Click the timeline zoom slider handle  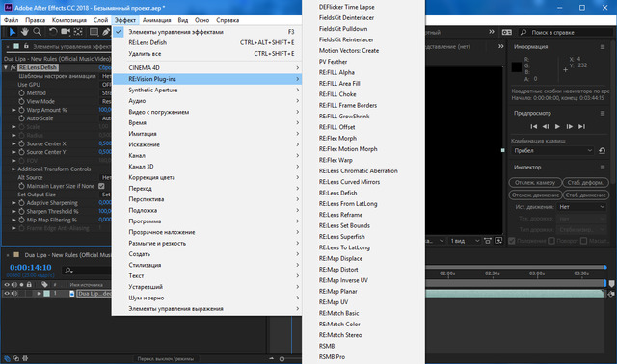[282, 359]
